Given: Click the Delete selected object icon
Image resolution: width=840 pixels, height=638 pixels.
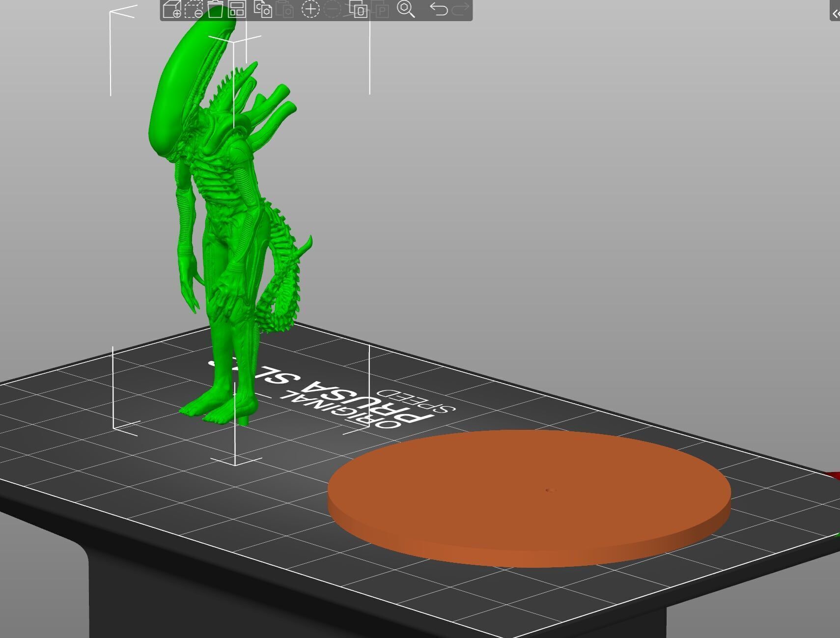Looking at the screenshot, I should 194,9.
